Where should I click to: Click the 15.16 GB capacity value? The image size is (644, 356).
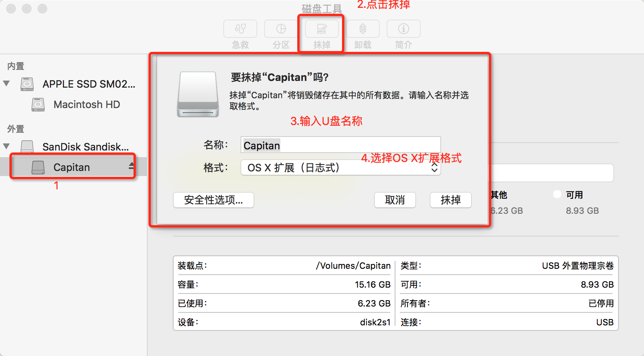coord(373,284)
